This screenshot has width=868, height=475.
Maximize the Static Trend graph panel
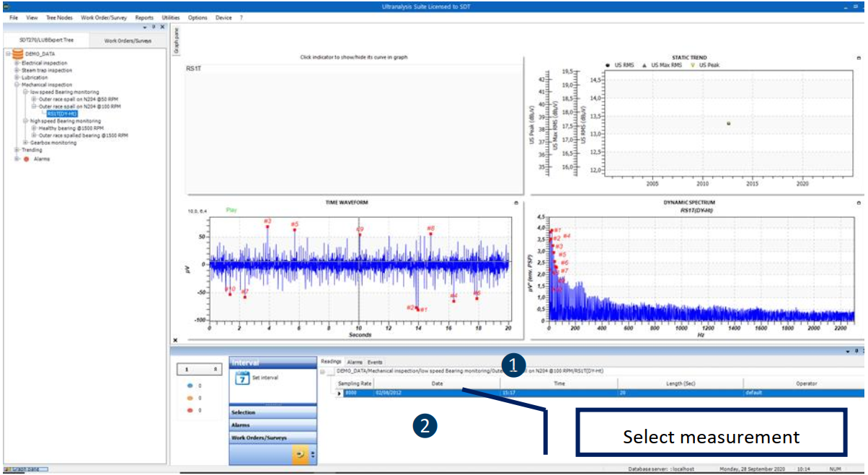click(x=858, y=58)
